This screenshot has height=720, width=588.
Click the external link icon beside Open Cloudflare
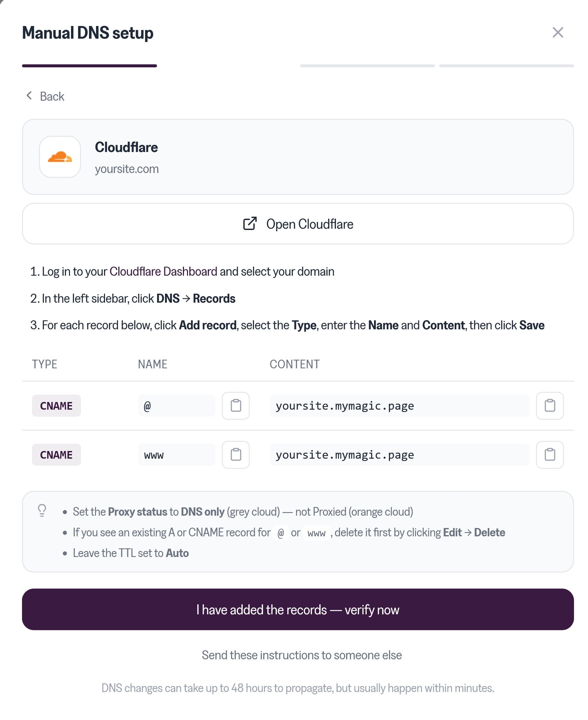[x=250, y=224]
